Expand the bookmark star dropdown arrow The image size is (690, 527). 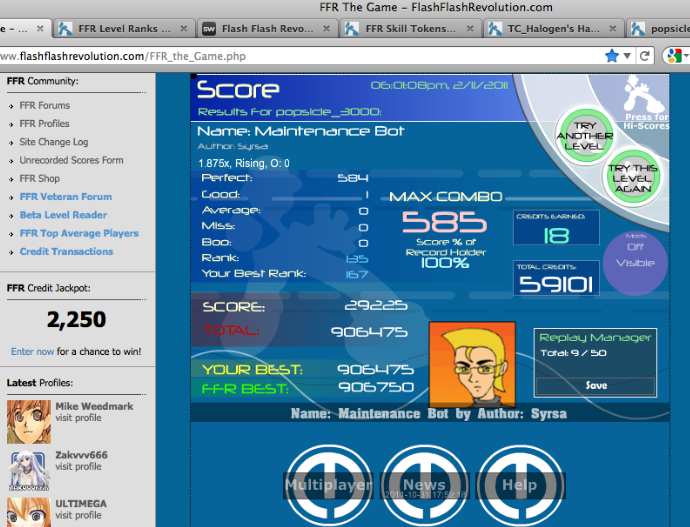tap(627, 56)
